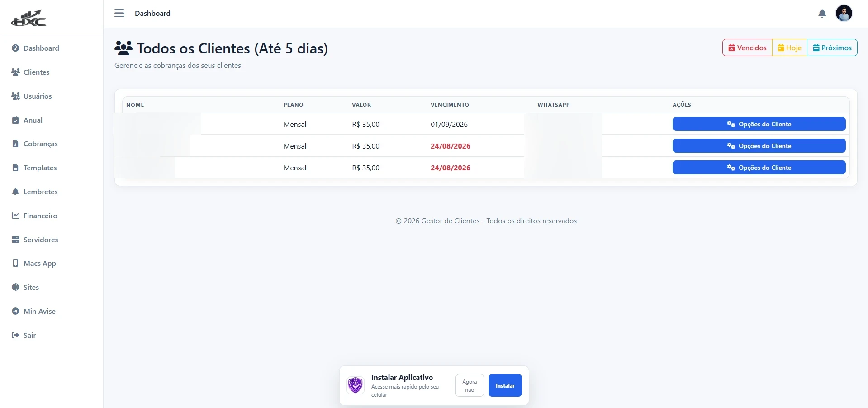Go to Templates in the sidebar menu
Viewport: 868px width, 408px height.
(x=40, y=168)
